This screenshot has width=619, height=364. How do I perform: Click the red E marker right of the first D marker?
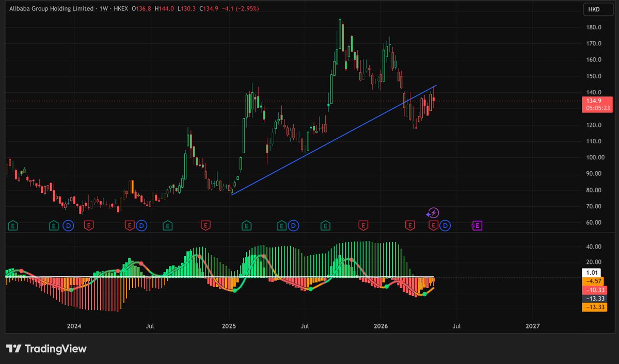click(88, 226)
